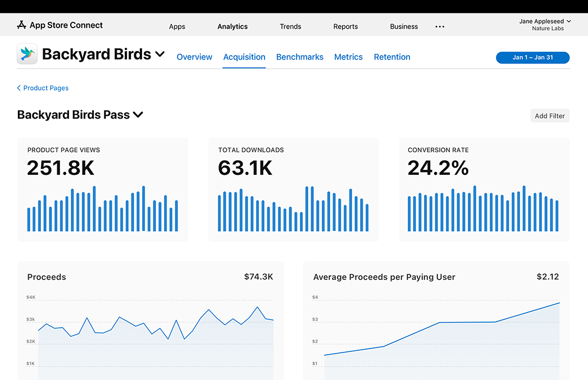The height and width of the screenshot is (380, 588).
Task: Switch to the Overview tab
Action: [194, 57]
